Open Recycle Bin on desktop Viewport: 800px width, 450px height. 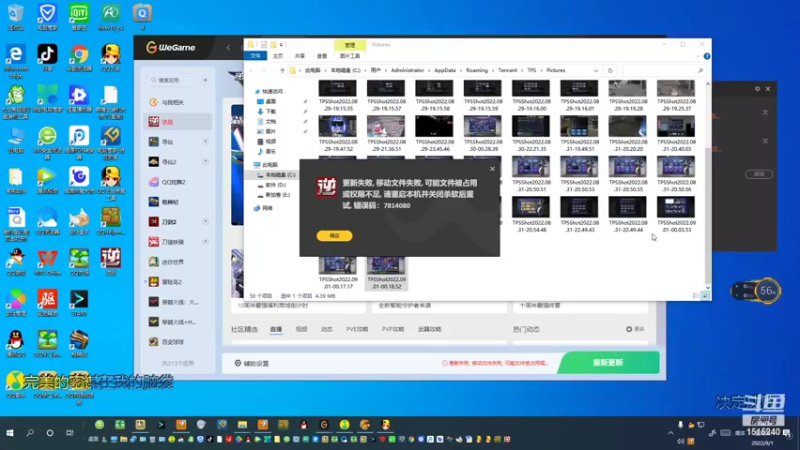pos(15,17)
